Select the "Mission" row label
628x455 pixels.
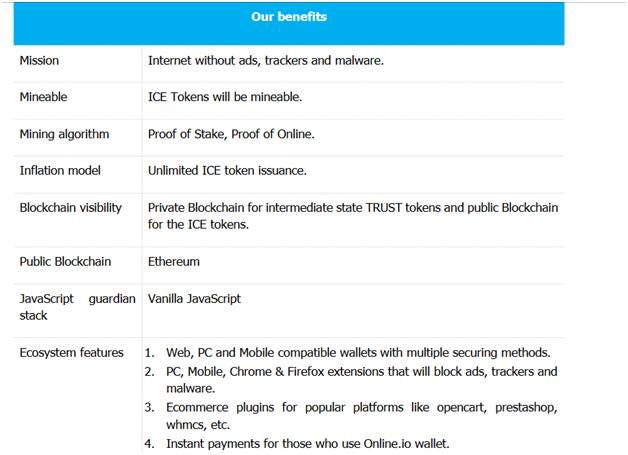(39, 60)
